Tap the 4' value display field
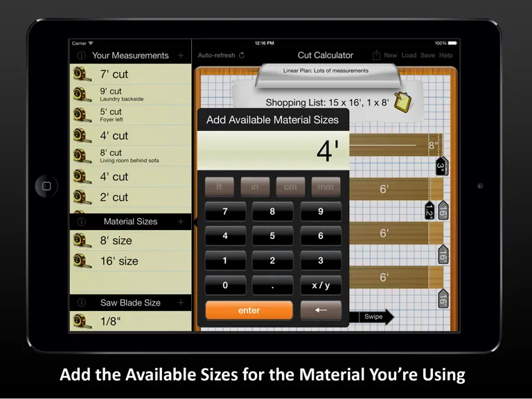532x399 pixels. pos(273,150)
